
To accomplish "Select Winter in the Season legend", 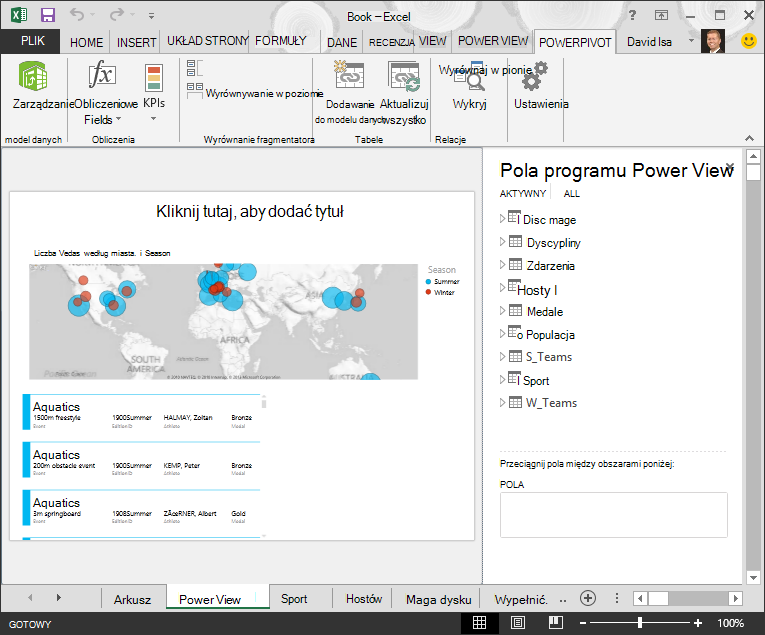I will [x=440, y=292].
